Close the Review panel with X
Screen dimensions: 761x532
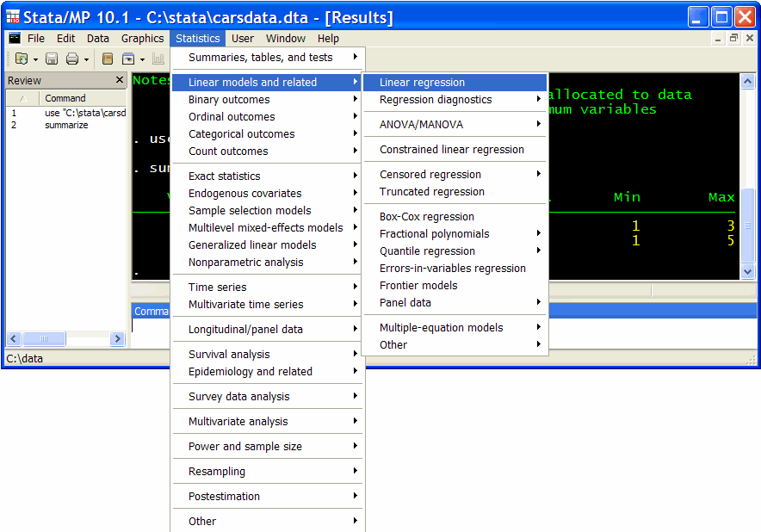(120, 80)
